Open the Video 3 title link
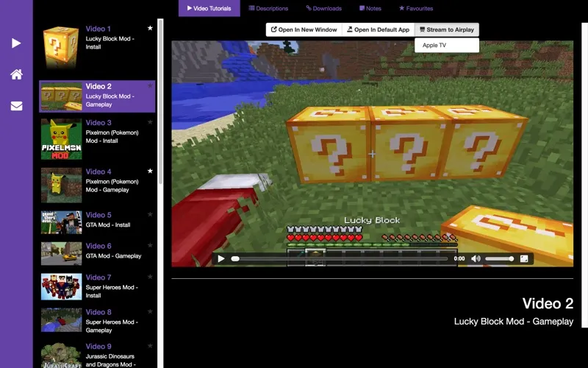 click(98, 122)
